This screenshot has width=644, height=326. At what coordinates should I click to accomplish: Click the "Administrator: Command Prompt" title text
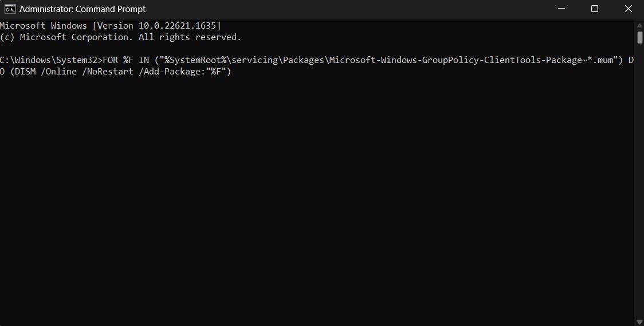(83, 9)
